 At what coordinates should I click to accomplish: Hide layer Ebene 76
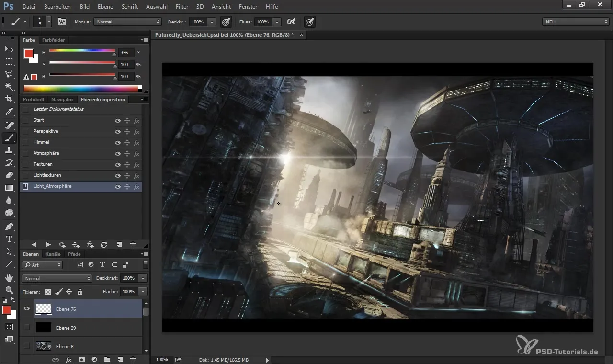click(x=27, y=309)
